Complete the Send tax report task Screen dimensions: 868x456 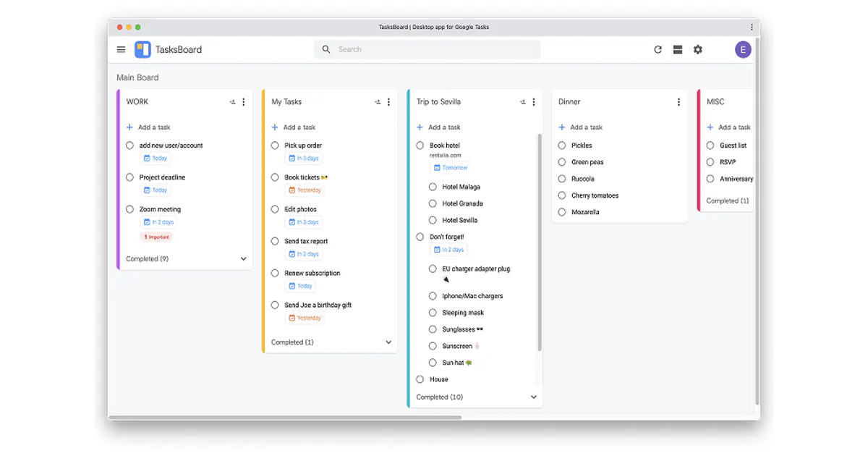click(275, 241)
